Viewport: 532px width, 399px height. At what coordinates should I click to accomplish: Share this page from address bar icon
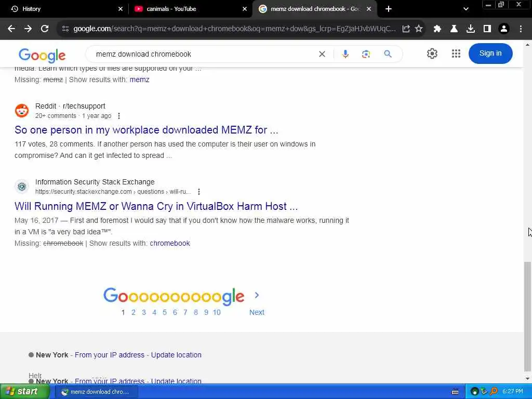[406, 29]
